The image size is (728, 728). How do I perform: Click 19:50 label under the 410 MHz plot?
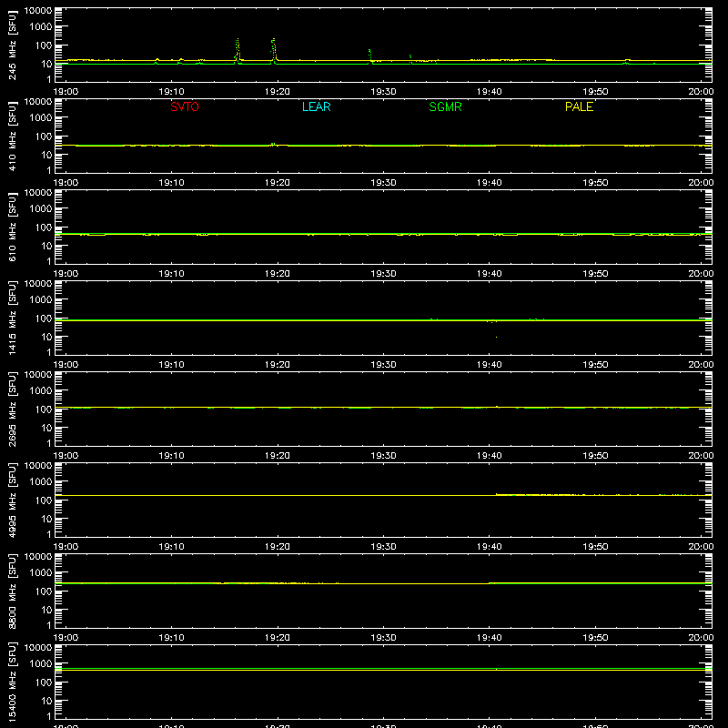595,183
